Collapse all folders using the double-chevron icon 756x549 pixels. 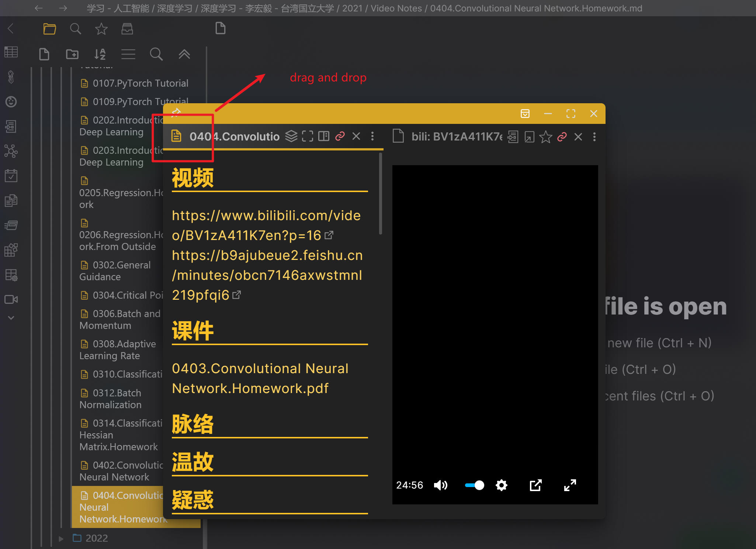tap(184, 54)
